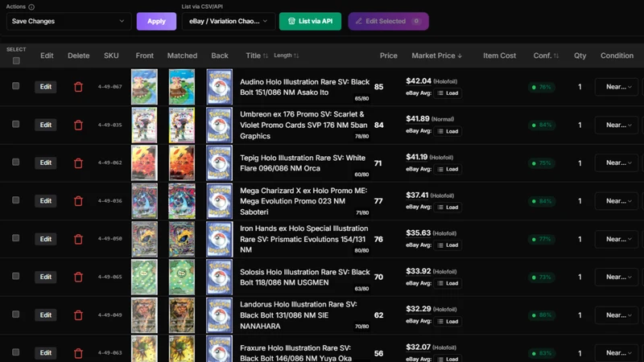644x362 pixels.
Task: Click the purple Apply button
Action: point(156,21)
